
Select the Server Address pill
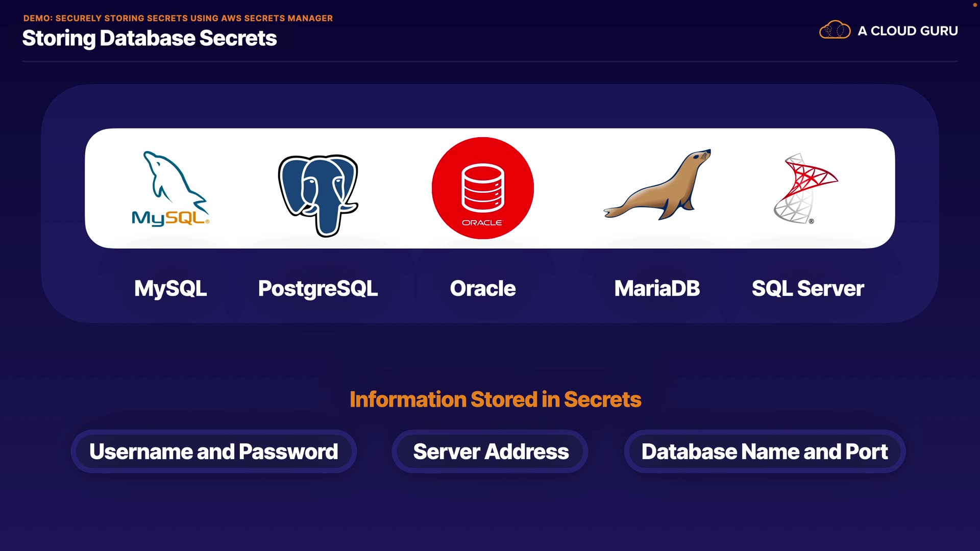point(491,452)
